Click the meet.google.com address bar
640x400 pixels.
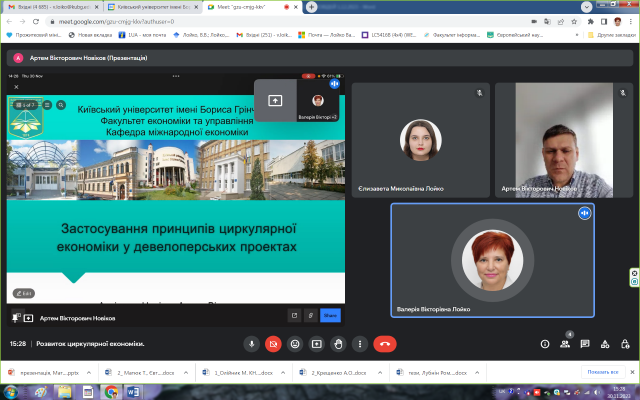point(200,19)
